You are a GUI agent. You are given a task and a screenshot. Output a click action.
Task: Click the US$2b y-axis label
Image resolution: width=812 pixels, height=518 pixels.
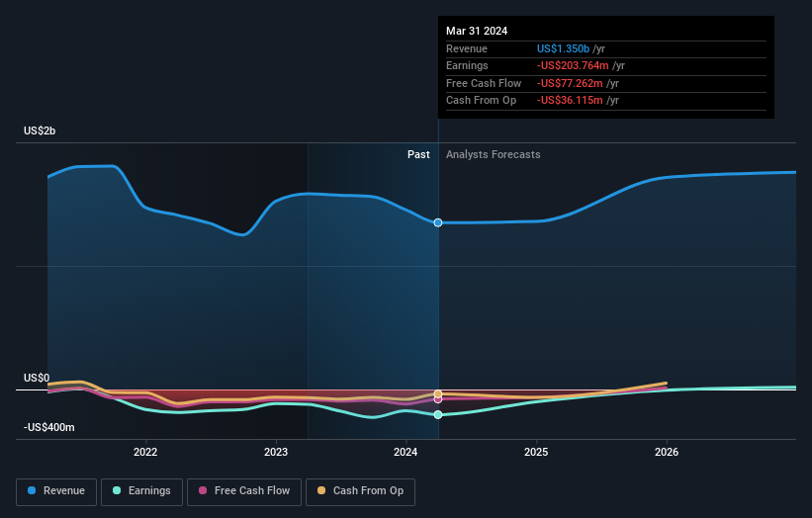coord(40,130)
